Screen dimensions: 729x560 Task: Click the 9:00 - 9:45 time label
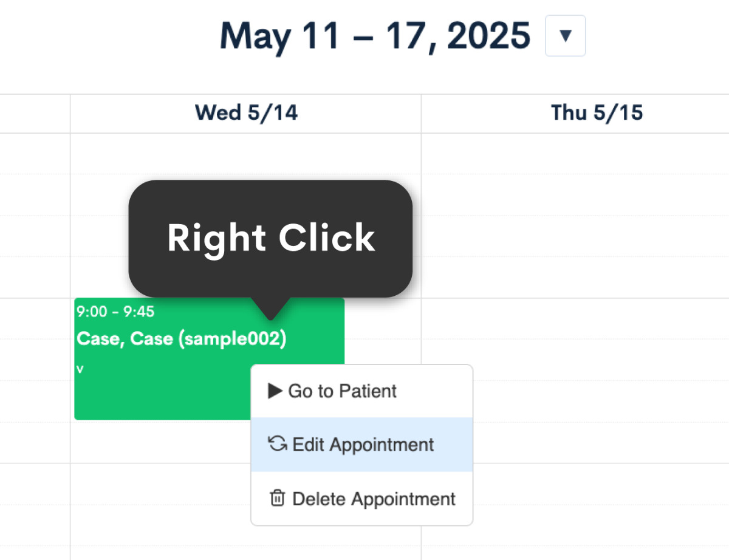[x=115, y=312]
